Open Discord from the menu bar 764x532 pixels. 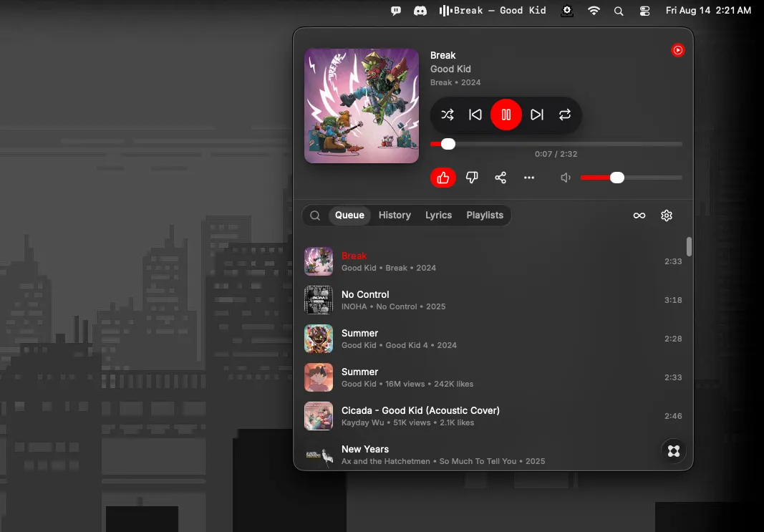coord(420,10)
